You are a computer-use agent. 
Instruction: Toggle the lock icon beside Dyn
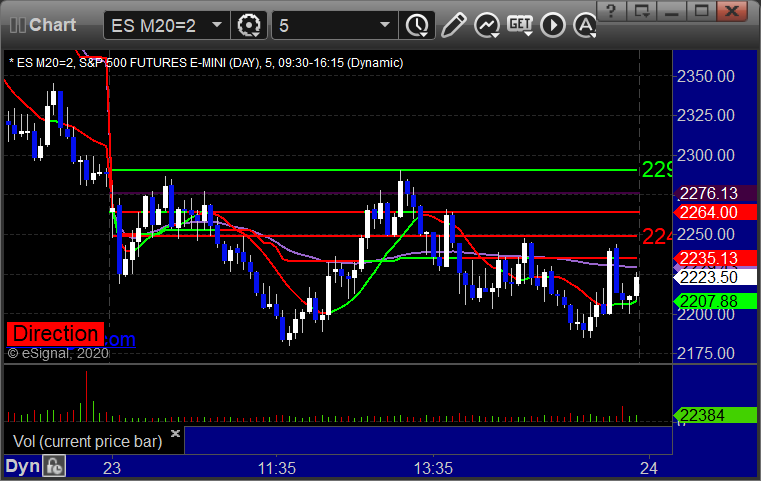[54, 466]
